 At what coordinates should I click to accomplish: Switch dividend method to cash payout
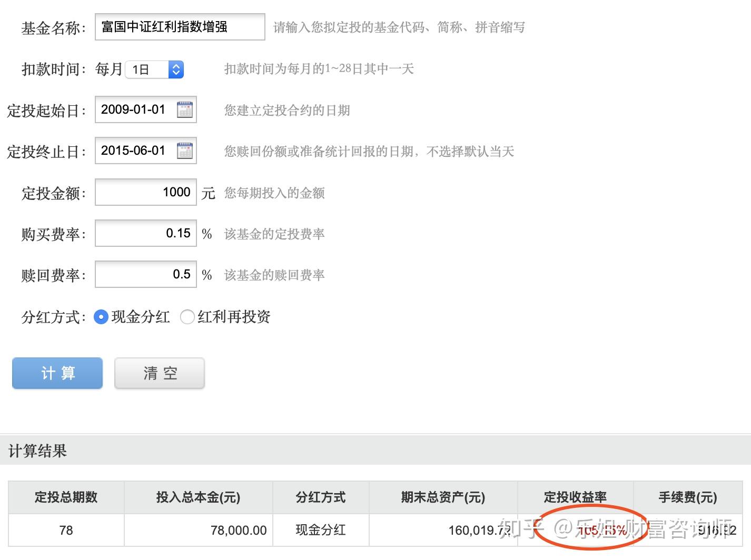[101, 317]
